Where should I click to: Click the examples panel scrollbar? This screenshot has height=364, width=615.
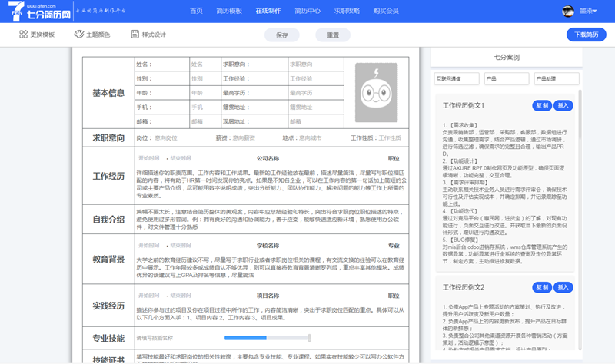580,114
